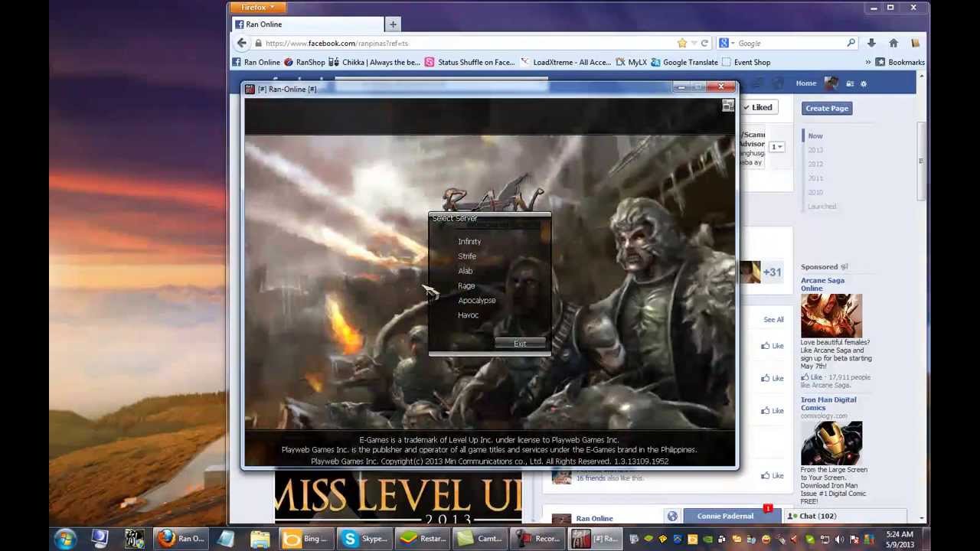Jump to Launched in the timeline
980x551 pixels.
(822, 207)
